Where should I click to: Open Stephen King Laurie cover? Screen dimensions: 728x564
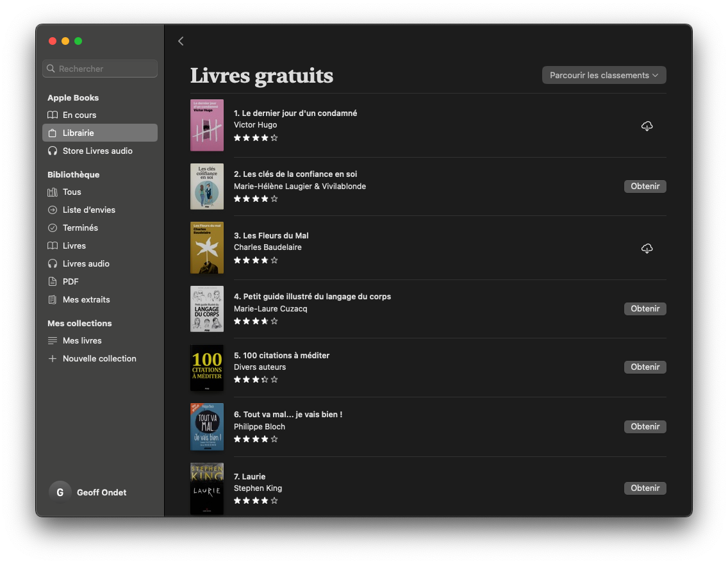pyautogui.click(x=206, y=488)
